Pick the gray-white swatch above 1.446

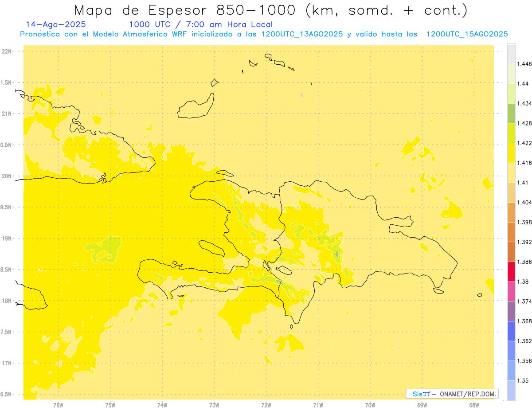[x=511, y=54]
